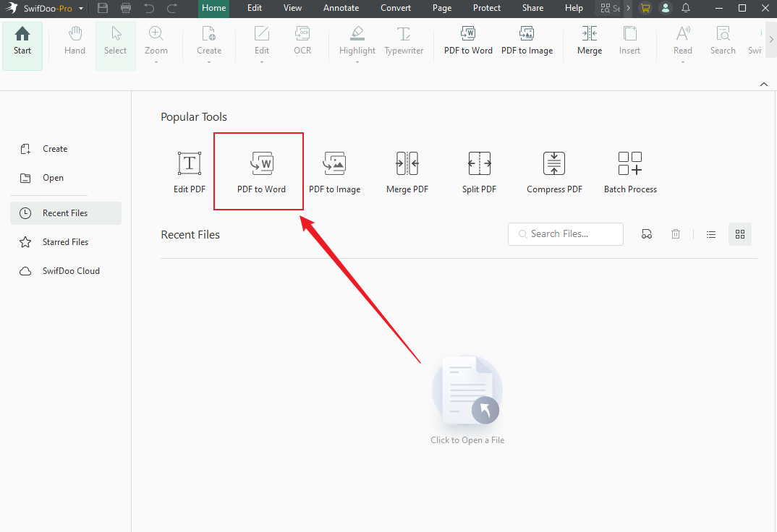
Task: Expand the SwifDoo-Pro title dropdown
Action: [81, 9]
